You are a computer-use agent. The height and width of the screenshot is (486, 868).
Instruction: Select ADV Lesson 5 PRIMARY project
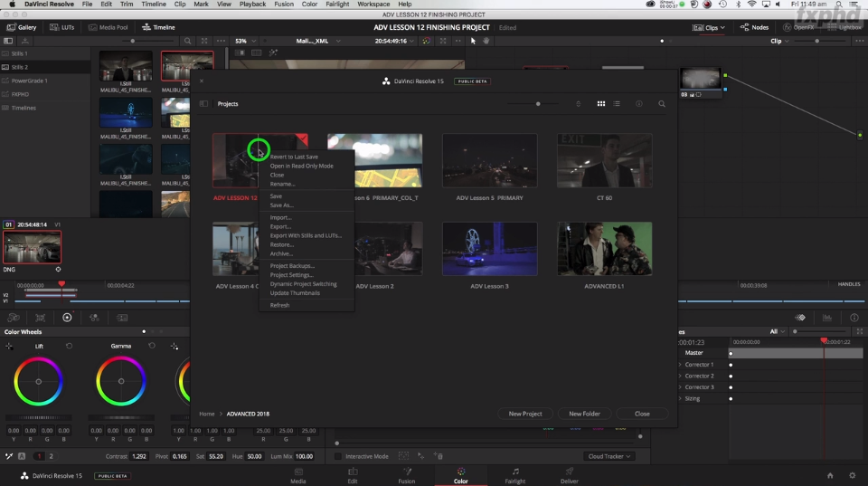[x=489, y=160]
